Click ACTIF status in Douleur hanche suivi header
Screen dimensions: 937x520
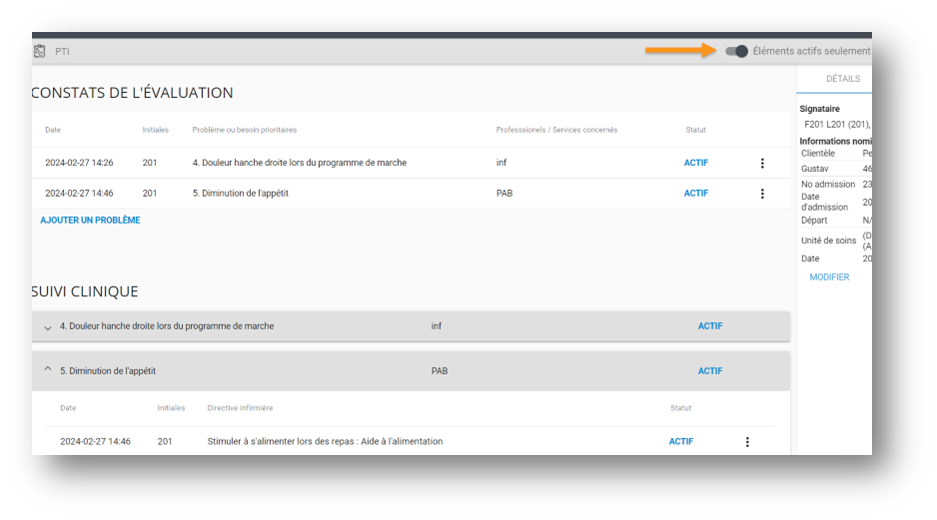tap(710, 326)
